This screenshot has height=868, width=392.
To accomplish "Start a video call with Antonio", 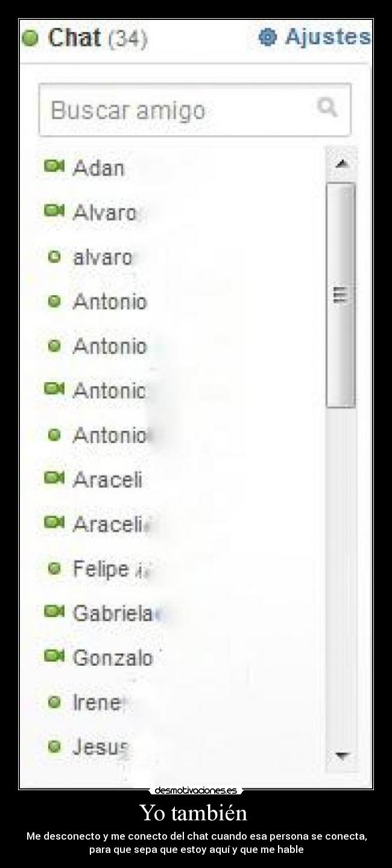I will [x=54, y=390].
